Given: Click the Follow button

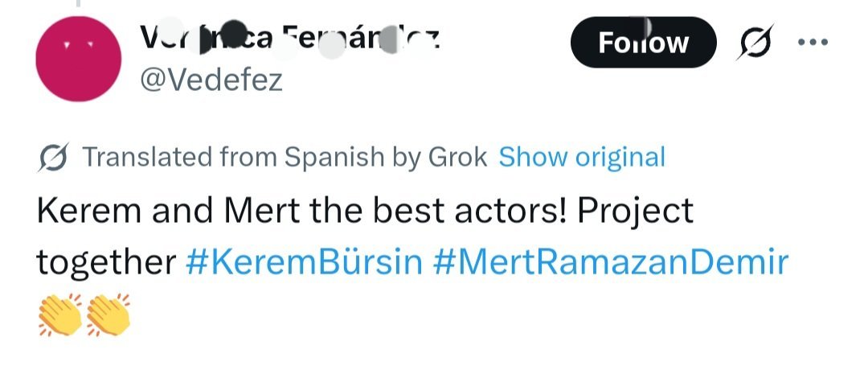Looking at the screenshot, I should (643, 42).
